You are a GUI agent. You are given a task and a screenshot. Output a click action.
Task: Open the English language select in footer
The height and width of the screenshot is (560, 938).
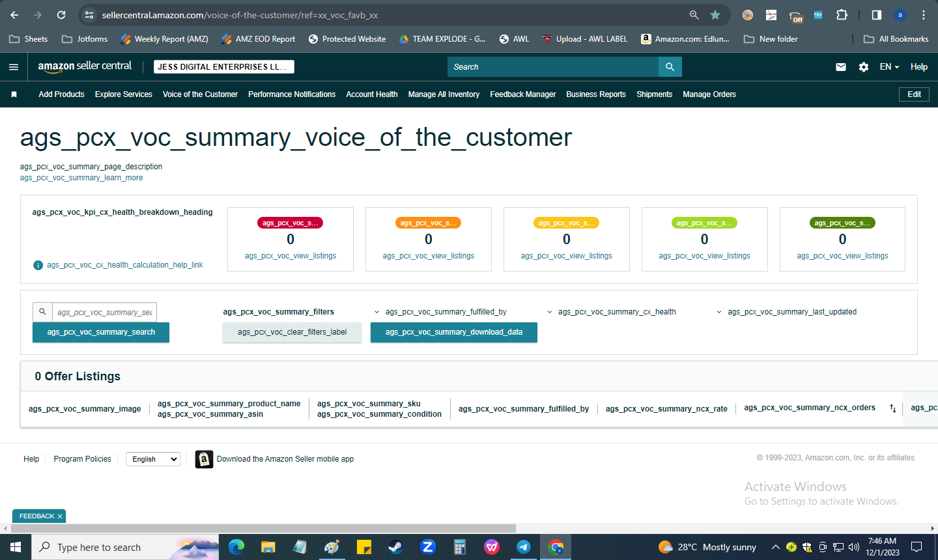tap(153, 459)
